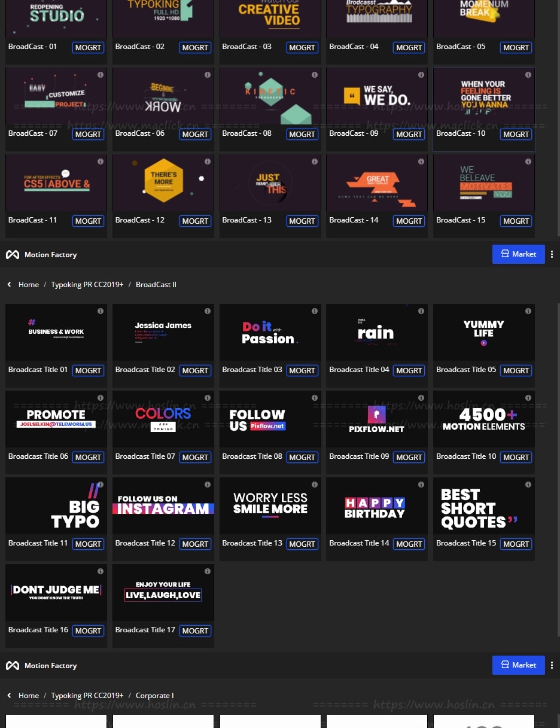560x728 pixels.
Task: Select the We Say We Do thumbnail
Action: coord(377,96)
